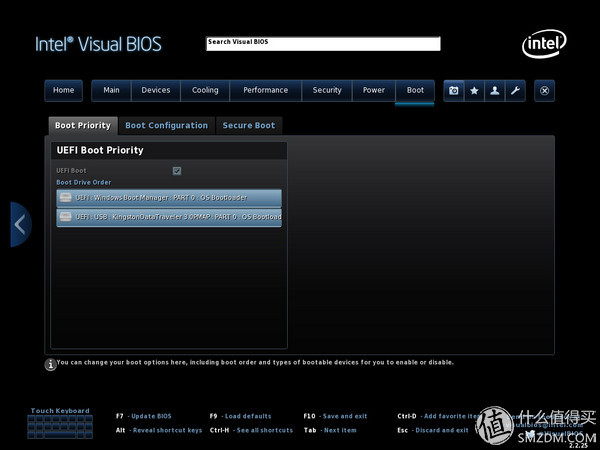
Task: Click Tab Next item shortcut
Action: (330, 430)
